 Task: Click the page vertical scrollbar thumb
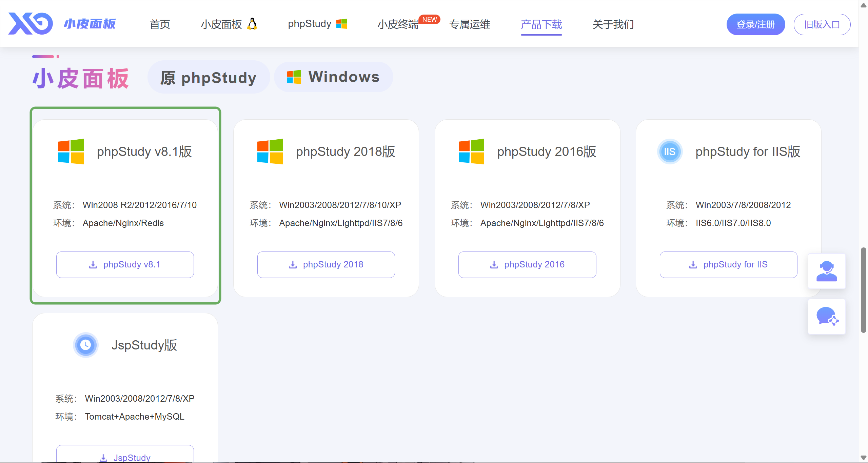tap(864, 290)
